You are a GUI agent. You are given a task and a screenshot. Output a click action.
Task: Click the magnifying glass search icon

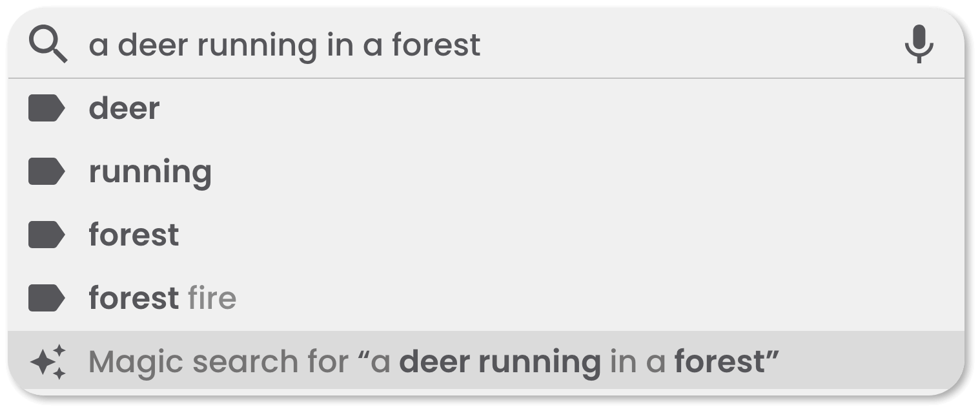pos(49,45)
